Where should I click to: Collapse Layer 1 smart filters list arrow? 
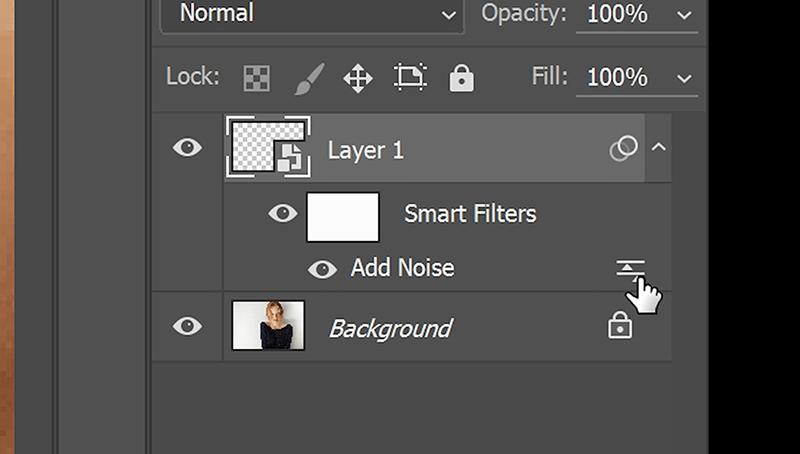[x=658, y=148]
